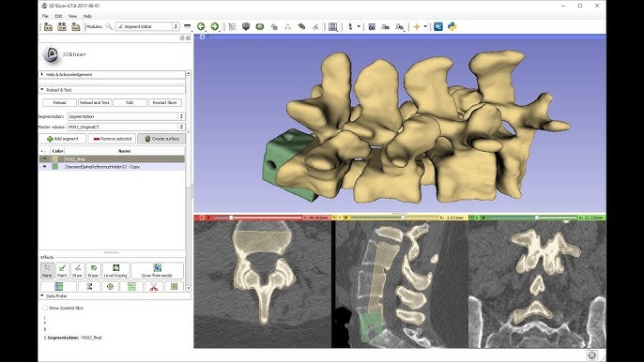Enable Show Zoomed Slice checkbox
Viewport: 644px width, 362px height.
coord(45,308)
